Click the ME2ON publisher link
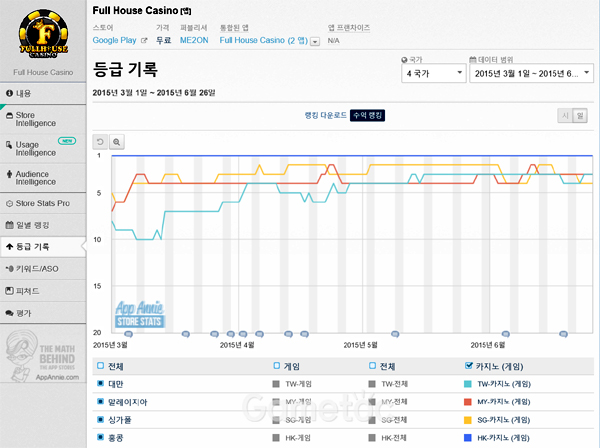Image resolution: width=600 pixels, height=448 pixels. point(193,41)
